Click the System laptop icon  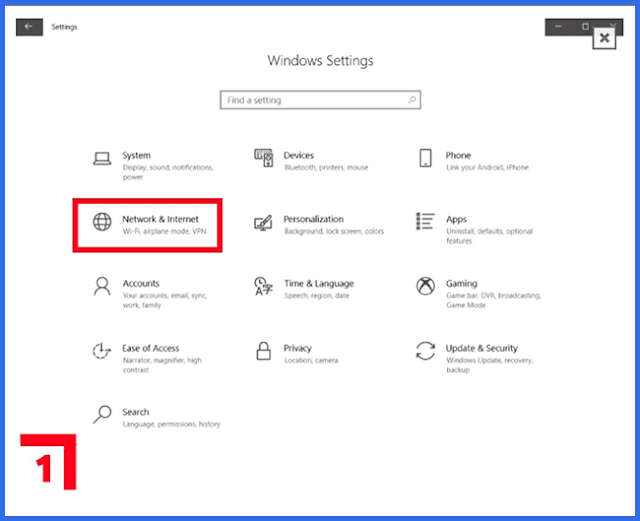(102, 158)
